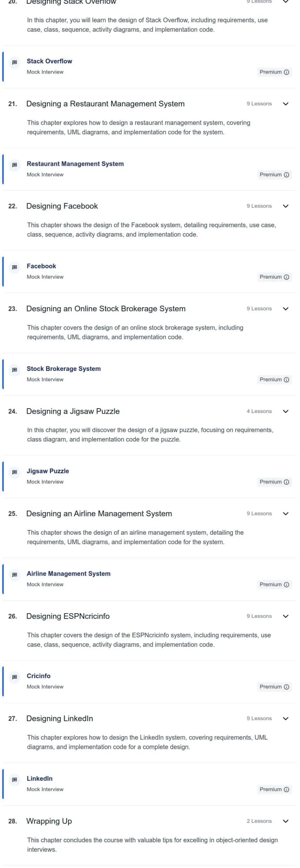The width and height of the screenshot is (300, 868).
Task: Click the Stock Brokerage System chat icon
Action: 15,370
